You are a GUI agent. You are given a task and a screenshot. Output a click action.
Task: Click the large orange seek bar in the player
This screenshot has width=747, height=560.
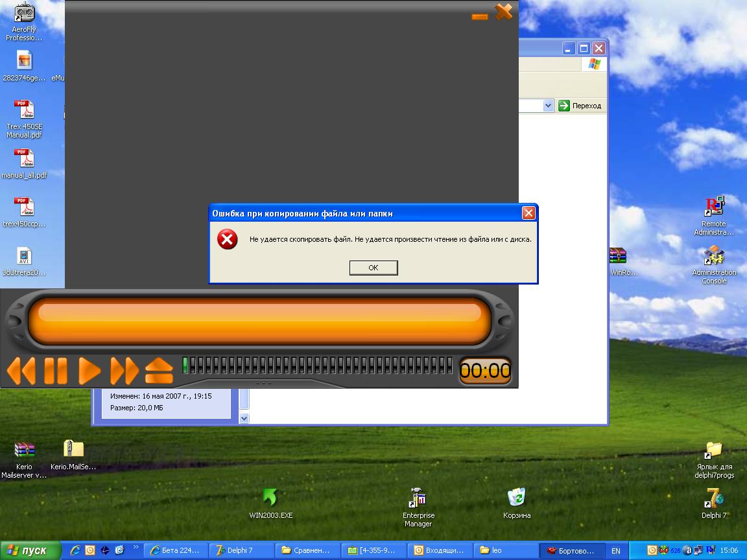pos(259,320)
